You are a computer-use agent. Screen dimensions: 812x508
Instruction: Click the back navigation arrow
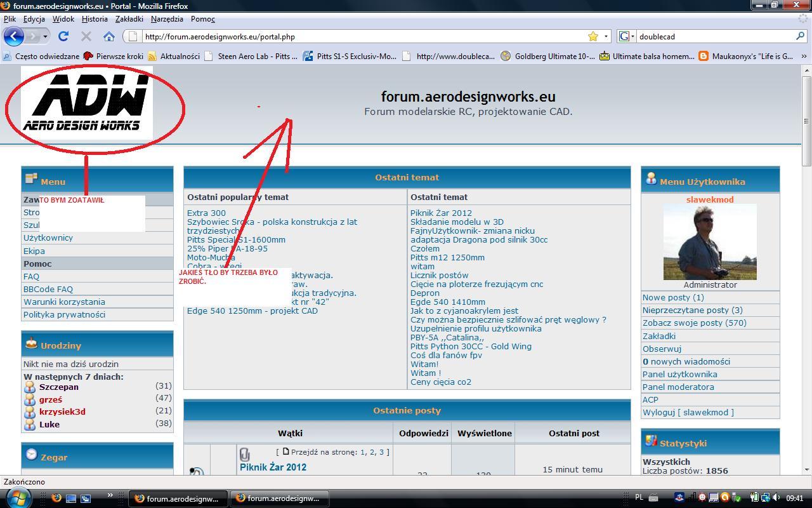click(x=13, y=36)
